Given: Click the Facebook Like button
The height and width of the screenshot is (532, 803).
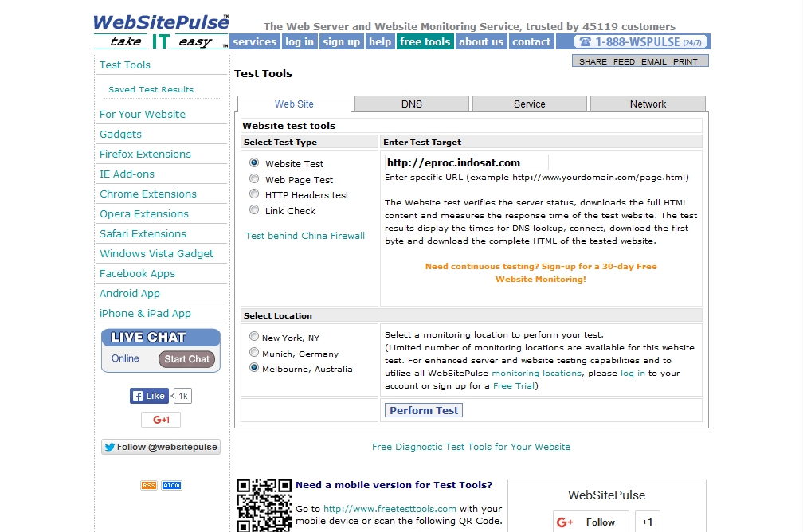Looking at the screenshot, I should 149,396.
